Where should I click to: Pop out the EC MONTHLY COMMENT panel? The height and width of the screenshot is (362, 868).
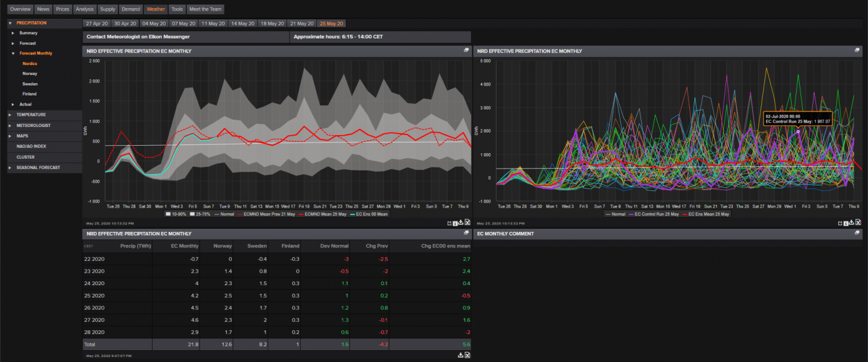click(857, 234)
